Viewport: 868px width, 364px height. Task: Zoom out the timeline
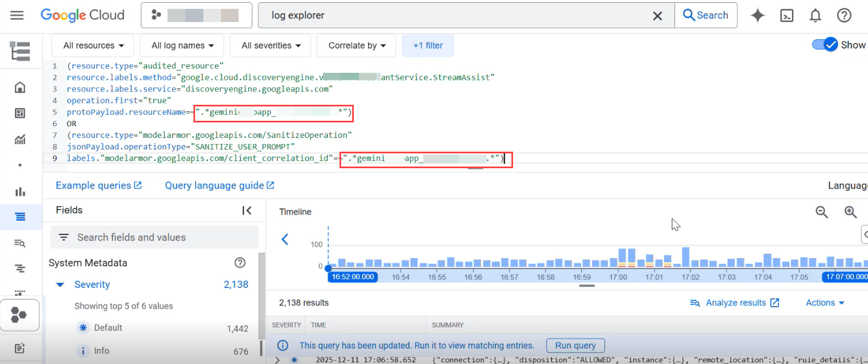tap(822, 212)
